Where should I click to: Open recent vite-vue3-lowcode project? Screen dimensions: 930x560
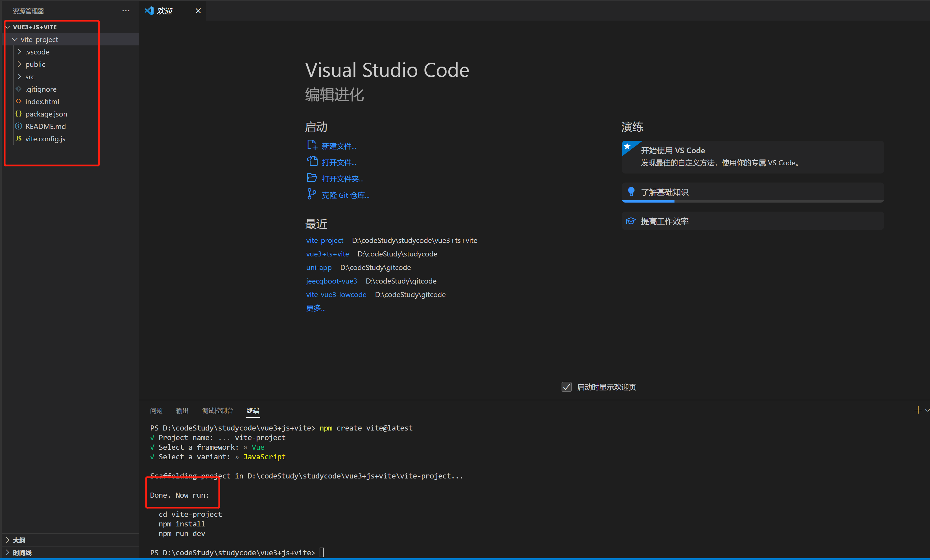pyautogui.click(x=336, y=295)
